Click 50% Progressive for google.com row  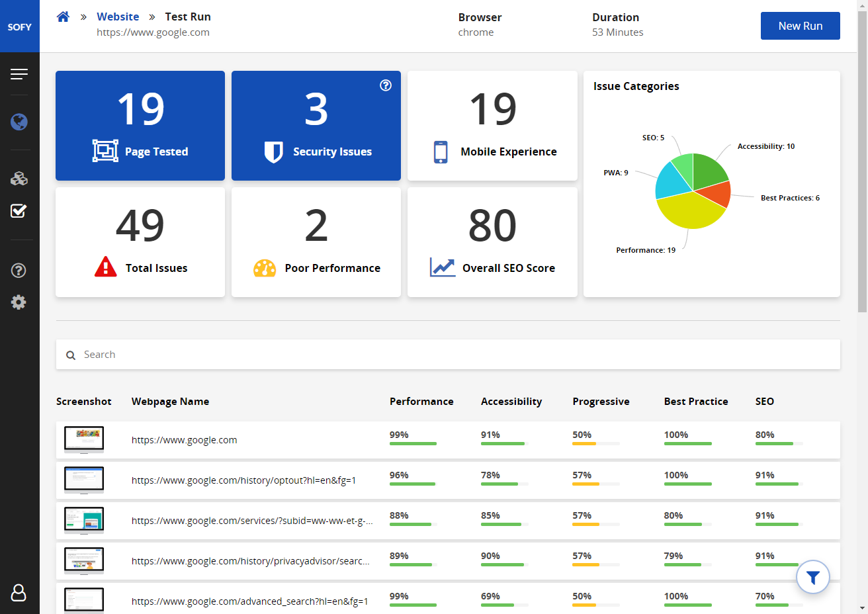(582, 435)
